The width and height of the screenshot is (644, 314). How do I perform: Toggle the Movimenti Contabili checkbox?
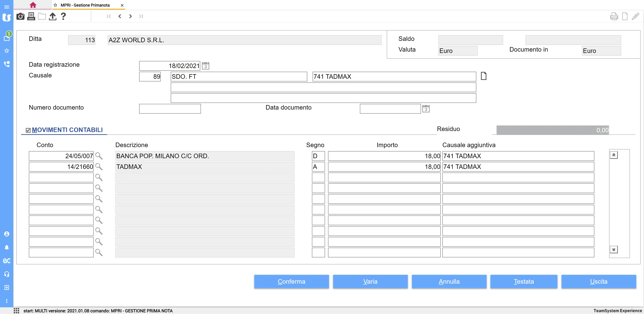point(28,130)
